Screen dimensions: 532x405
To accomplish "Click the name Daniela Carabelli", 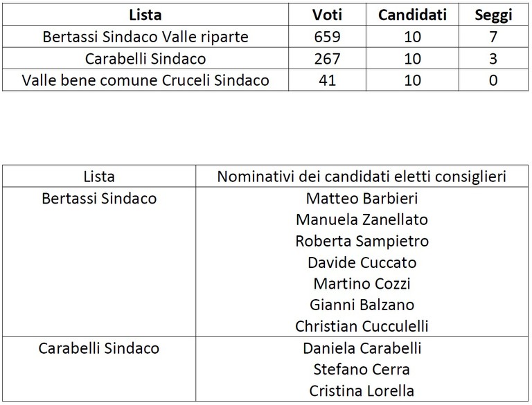I will 362,348.
